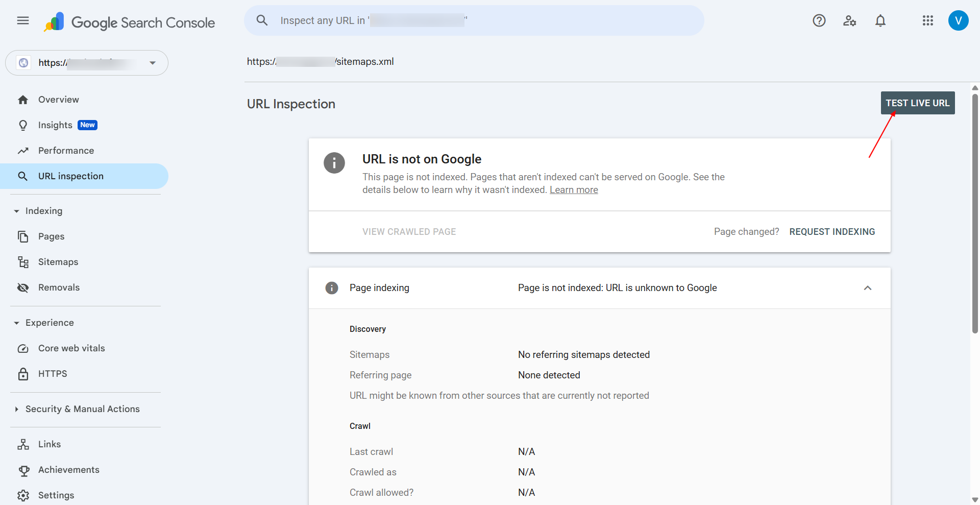Open the hamburger main menu icon
Screen dimensions: 980x505
pos(23,20)
